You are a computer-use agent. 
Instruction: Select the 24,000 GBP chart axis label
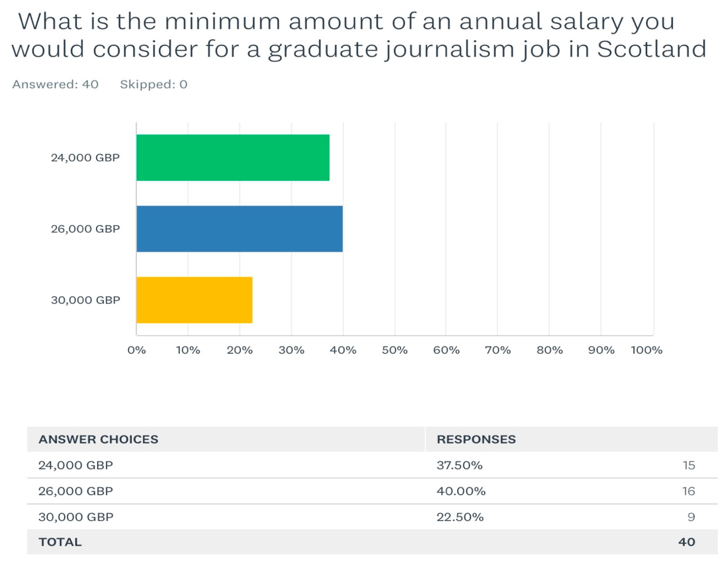85,157
